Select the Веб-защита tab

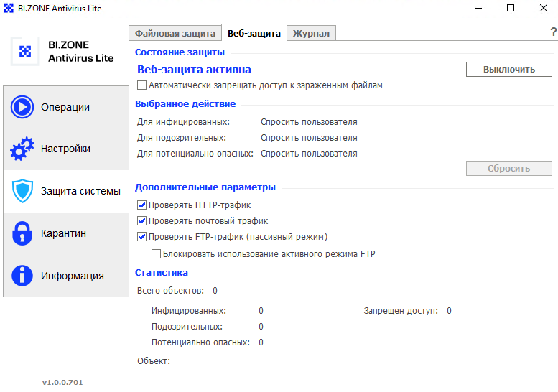pyautogui.click(x=254, y=33)
